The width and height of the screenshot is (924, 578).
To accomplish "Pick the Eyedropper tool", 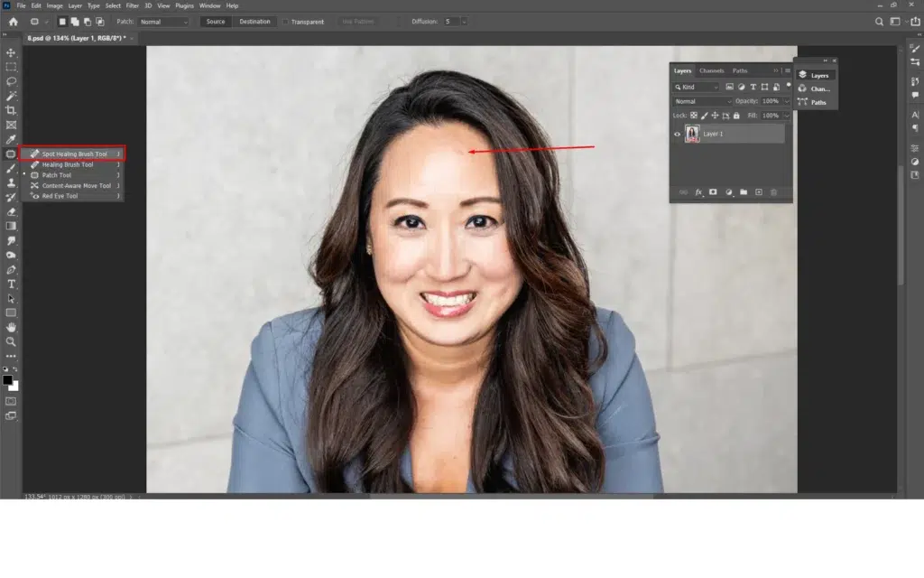I will (11, 139).
